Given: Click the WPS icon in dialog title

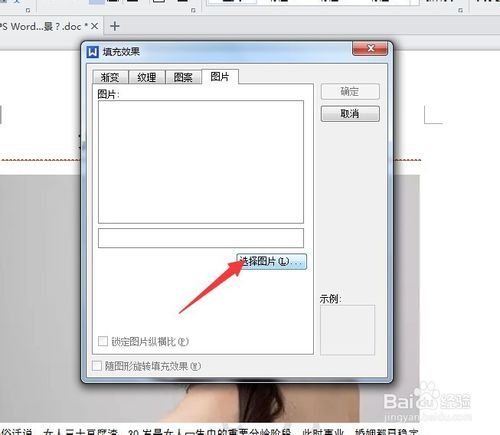Looking at the screenshot, I should 93,52.
